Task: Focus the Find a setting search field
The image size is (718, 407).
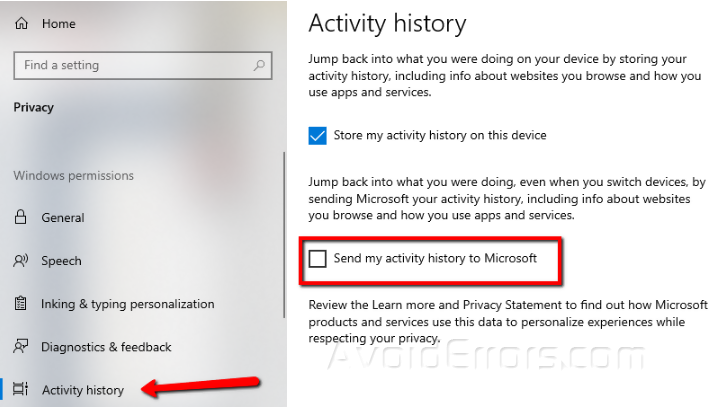Action: click(130, 66)
